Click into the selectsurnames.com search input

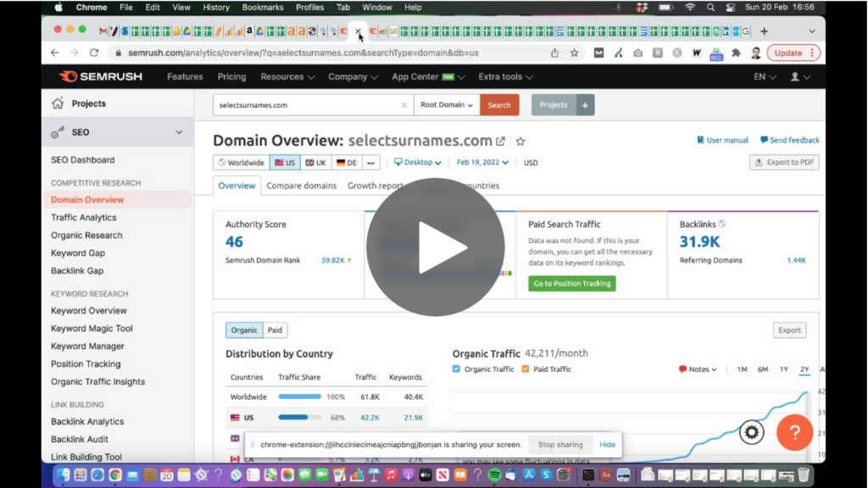305,105
